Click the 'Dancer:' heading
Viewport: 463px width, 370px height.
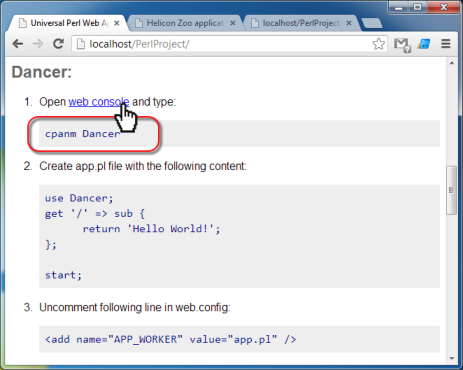click(42, 72)
